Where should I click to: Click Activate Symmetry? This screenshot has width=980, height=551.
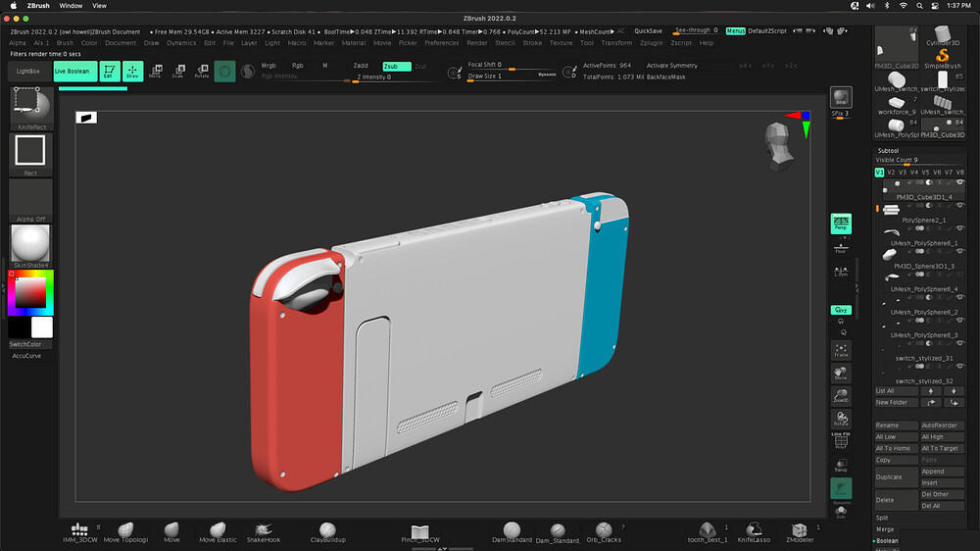pos(672,66)
